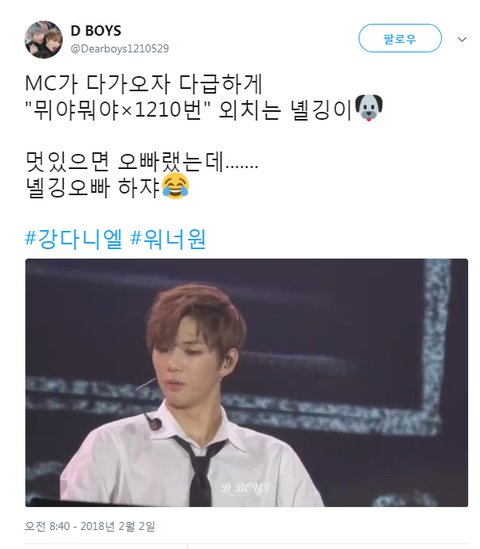Open the D BOYS display name
Screen dimensions: 480x549
[96, 31]
